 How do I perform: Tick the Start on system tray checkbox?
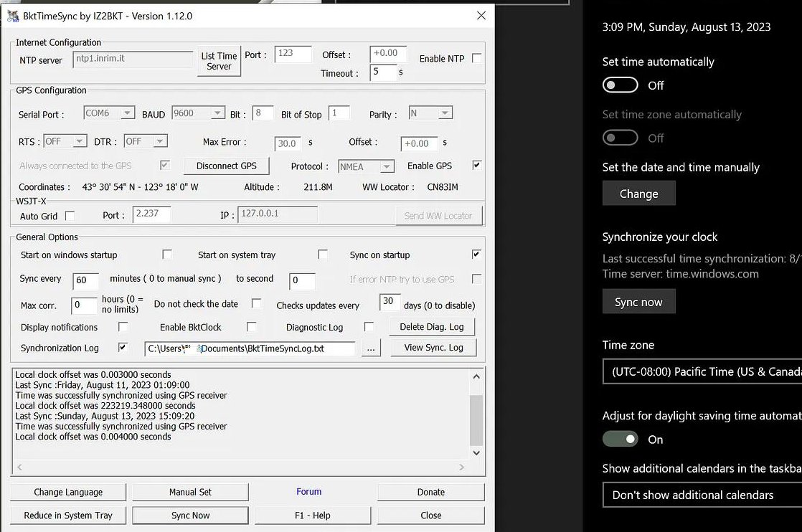coord(323,254)
